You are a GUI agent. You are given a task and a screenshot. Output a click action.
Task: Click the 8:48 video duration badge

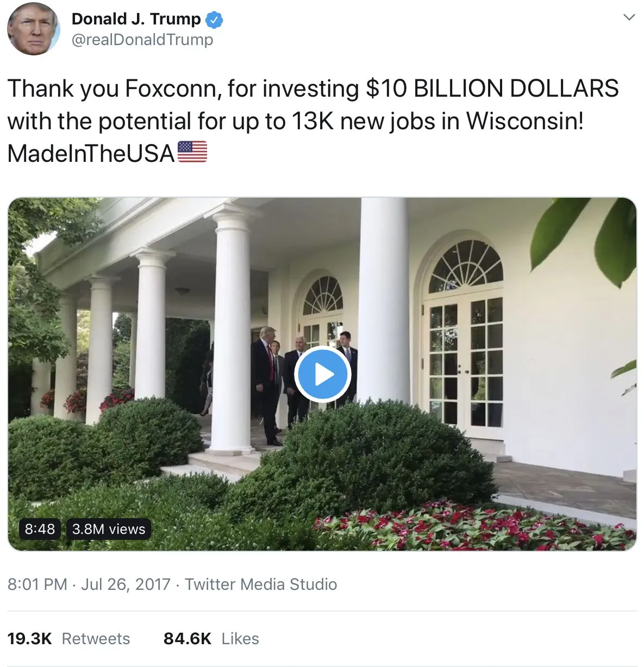pyautogui.click(x=40, y=528)
